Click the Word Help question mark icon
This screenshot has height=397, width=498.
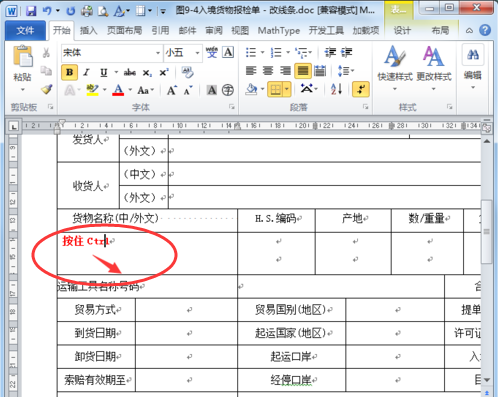click(x=485, y=30)
